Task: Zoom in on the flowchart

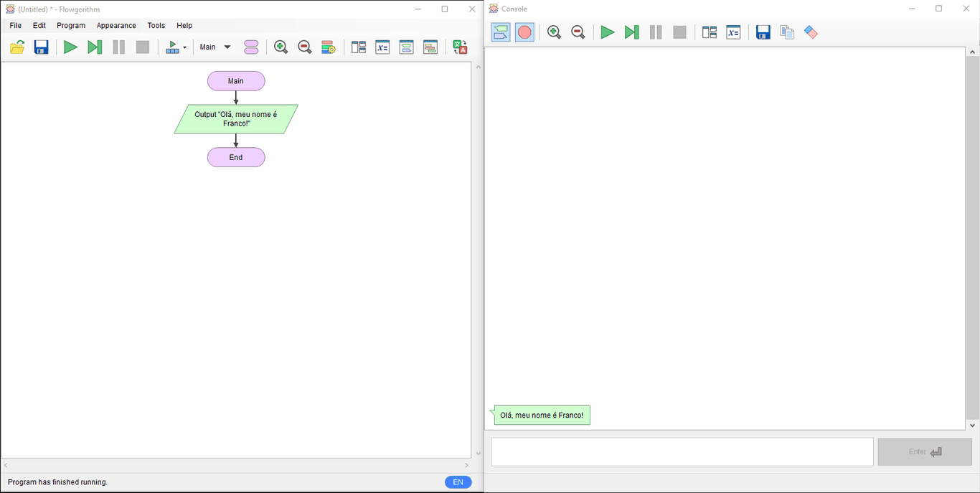Action: coord(281,47)
